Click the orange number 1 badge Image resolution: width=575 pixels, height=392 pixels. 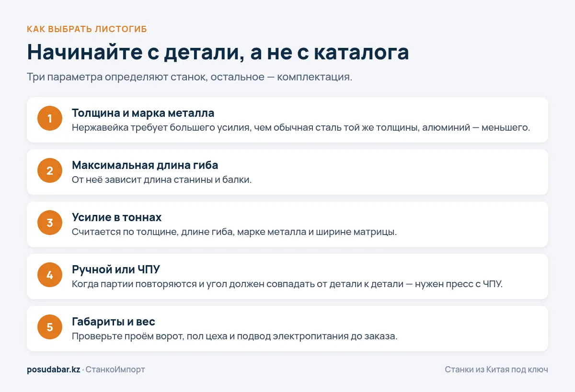pos(50,119)
